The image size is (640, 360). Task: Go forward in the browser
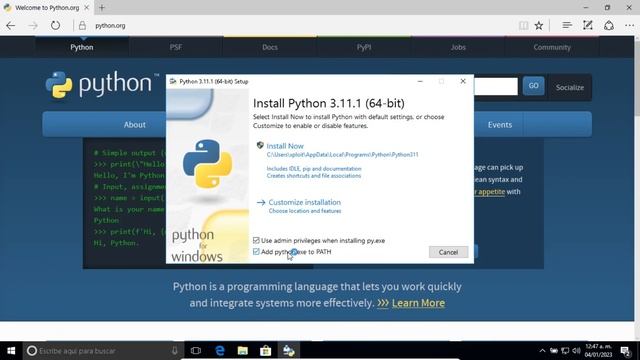coord(33,25)
